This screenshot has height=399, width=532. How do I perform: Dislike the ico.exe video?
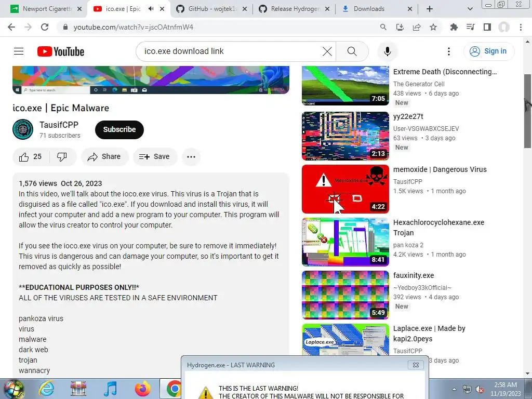(62, 157)
